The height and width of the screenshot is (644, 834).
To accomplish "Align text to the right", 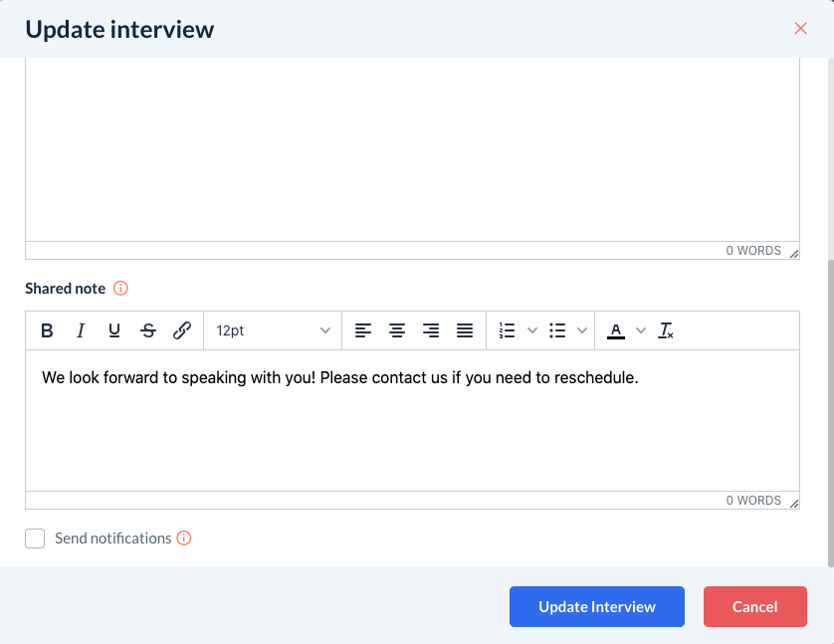I will [431, 330].
